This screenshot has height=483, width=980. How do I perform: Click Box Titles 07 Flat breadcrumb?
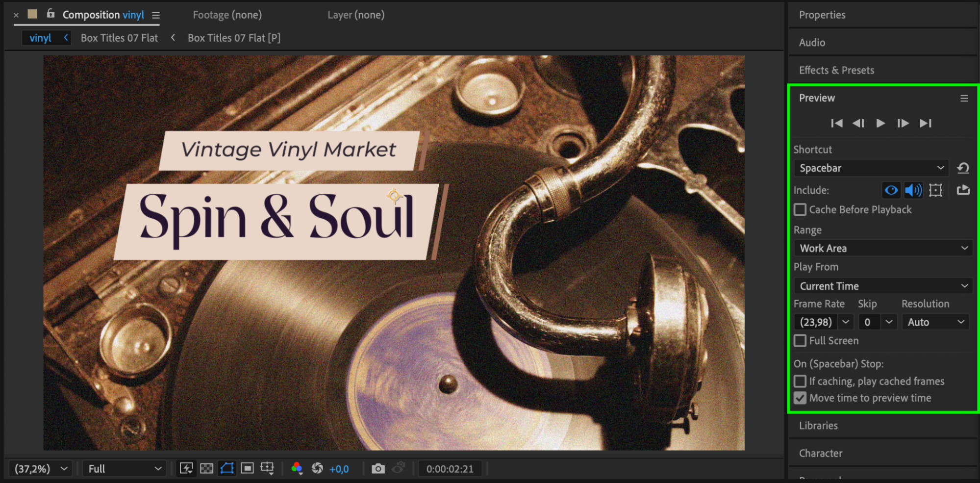[x=119, y=38]
